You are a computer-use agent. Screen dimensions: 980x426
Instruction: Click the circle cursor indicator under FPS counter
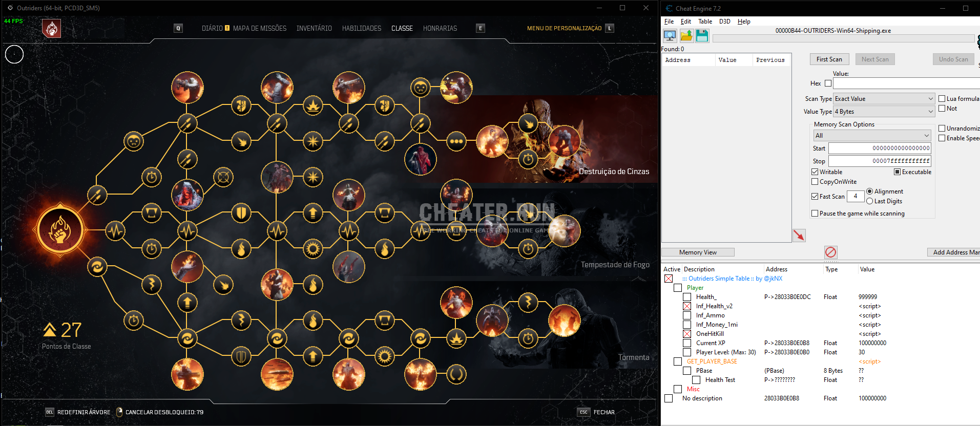(14, 54)
